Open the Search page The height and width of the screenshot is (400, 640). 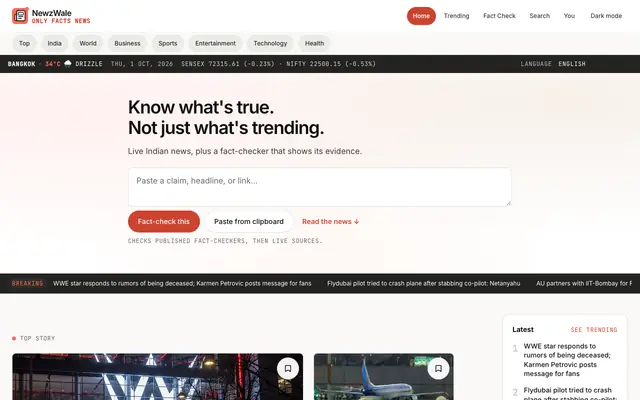tap(540, 16)
